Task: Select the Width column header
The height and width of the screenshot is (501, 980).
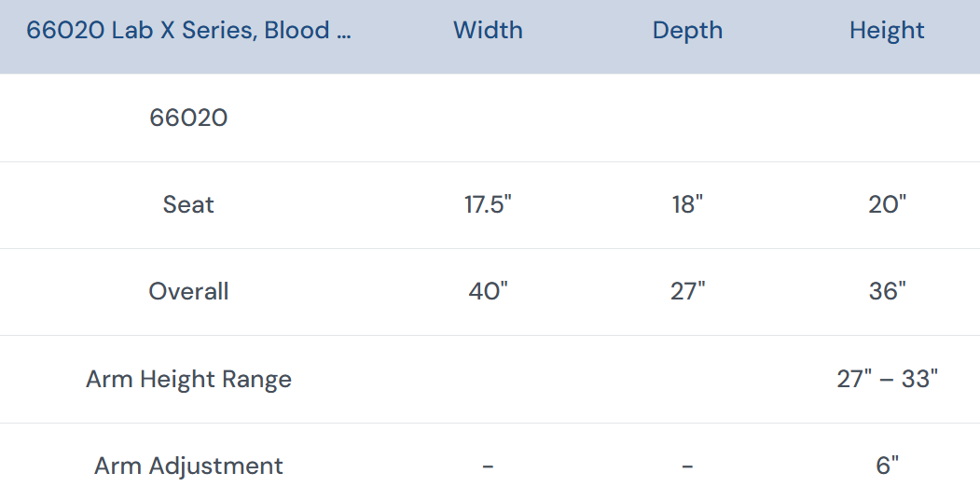Action: (x=488, y=30)
